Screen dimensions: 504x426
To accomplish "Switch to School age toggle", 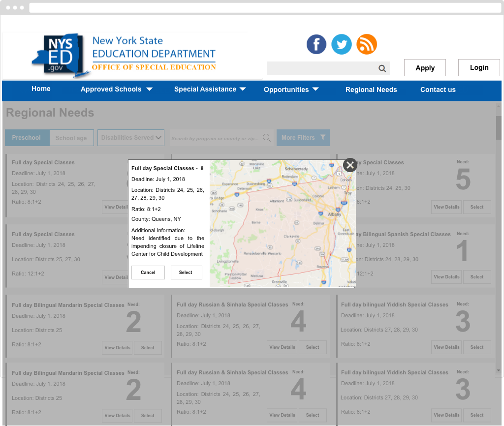I will [x=71, y=138].
